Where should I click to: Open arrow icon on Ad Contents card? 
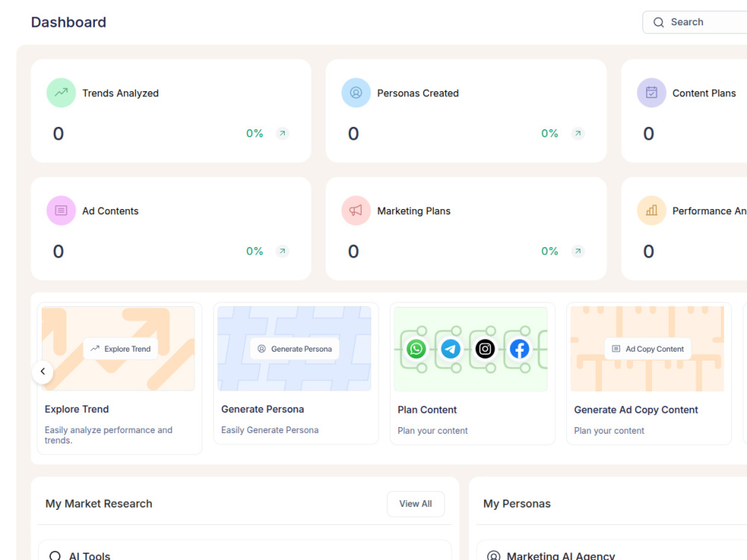pyautogui.click(x=282, y=251)
